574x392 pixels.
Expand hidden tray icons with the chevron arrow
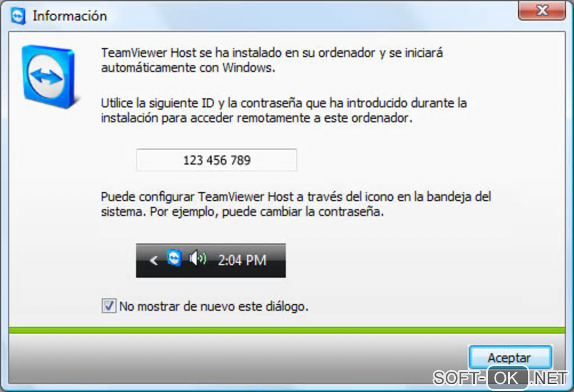coord(154,260)
